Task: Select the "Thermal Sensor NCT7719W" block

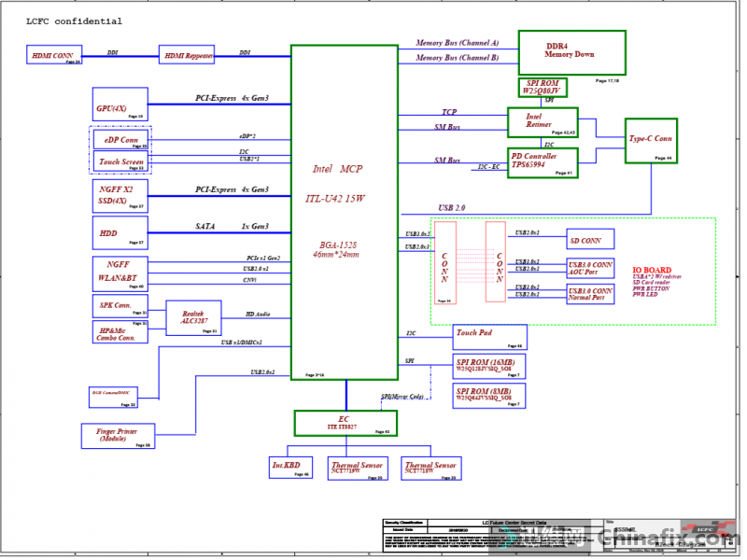Action: pos(358,469)
